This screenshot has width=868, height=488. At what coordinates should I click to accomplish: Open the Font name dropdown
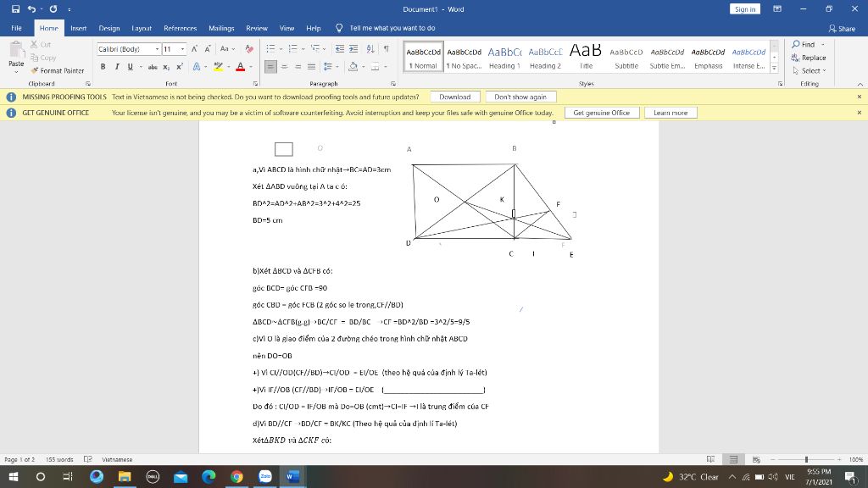tap(157, 48)
